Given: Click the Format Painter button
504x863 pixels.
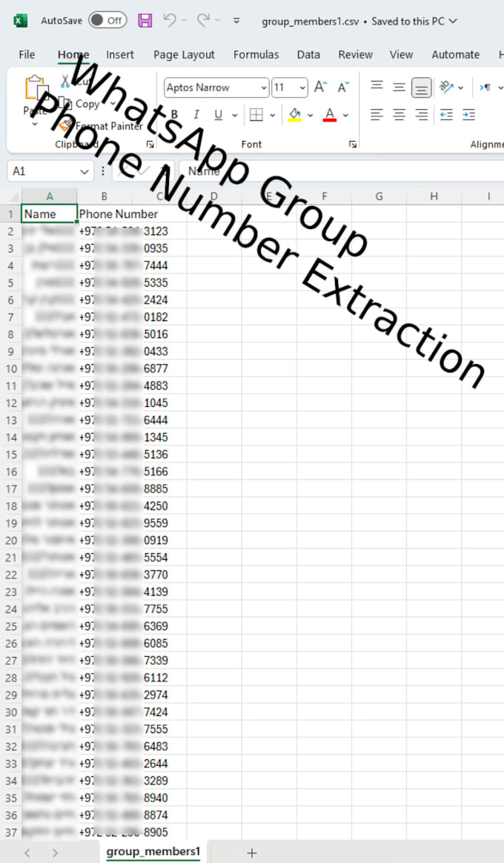Looking at the screenshot, I should tap(101, 126).
